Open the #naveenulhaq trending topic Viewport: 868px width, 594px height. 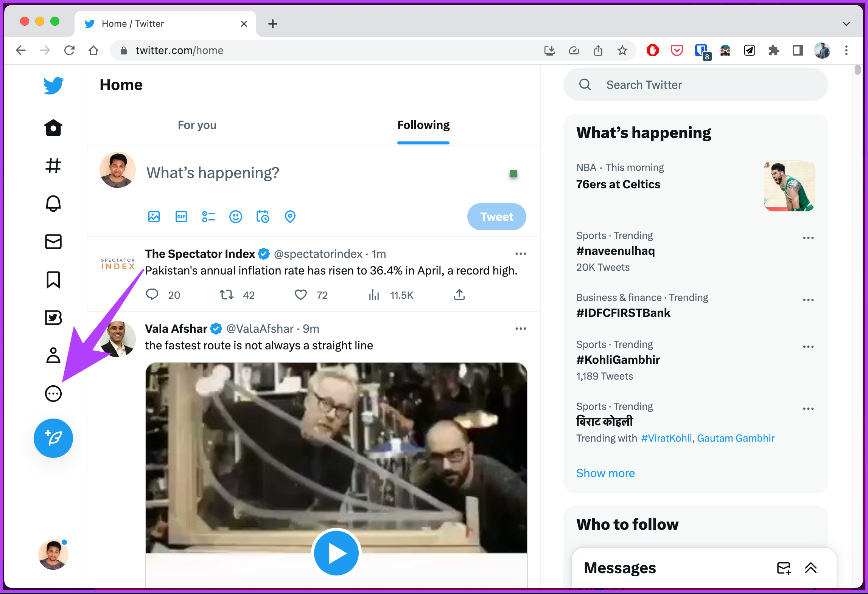coord(615,251)
